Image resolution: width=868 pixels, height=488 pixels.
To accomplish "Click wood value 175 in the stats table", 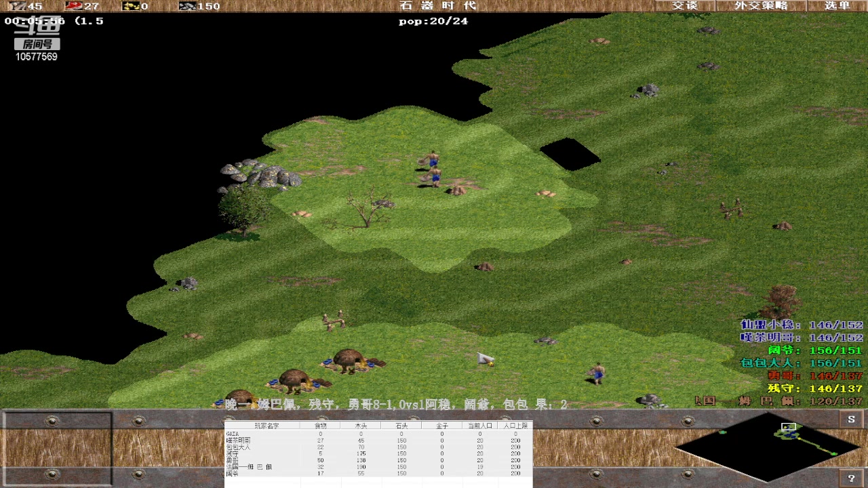I will coord(361,453).
